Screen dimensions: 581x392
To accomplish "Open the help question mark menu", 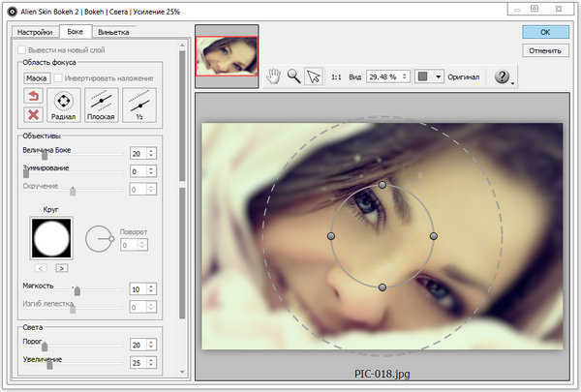I will point(503,77).
